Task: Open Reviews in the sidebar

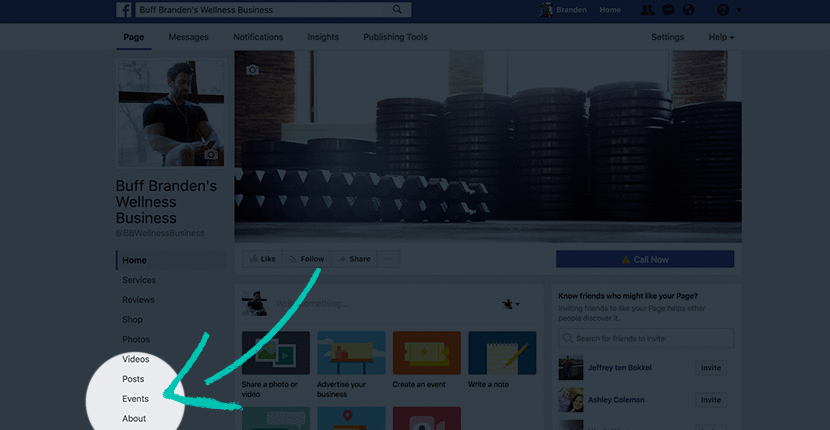Action: click(138, 300)
